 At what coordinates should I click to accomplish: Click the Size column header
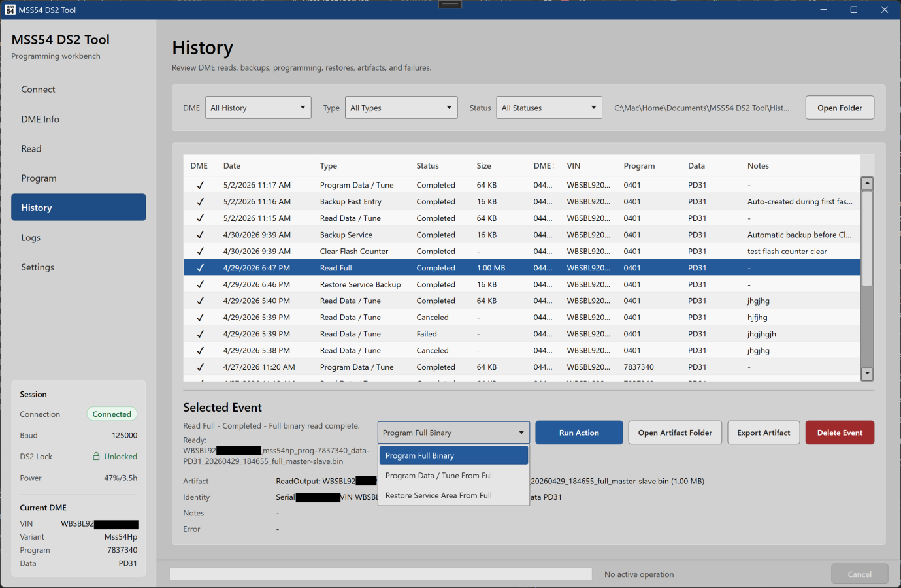(x=484, y=166)
